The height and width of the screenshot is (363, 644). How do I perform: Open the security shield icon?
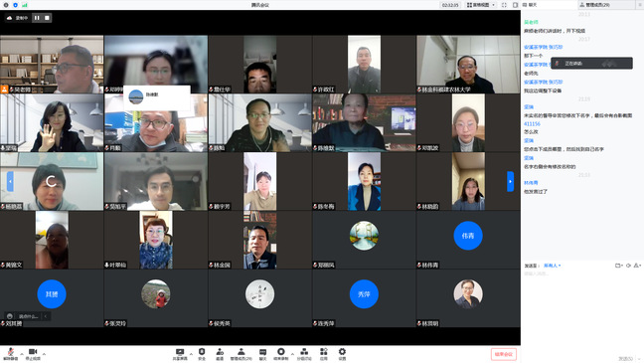202,354
